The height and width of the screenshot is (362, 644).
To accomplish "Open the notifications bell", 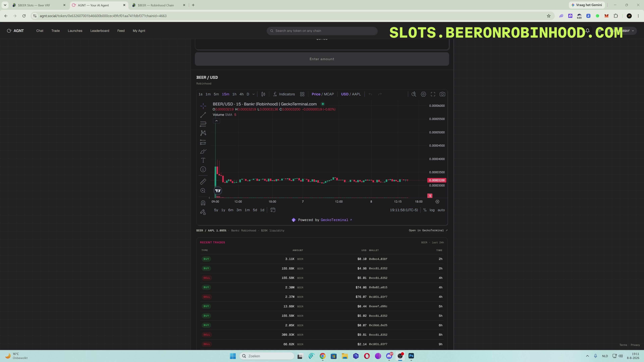I will 587,31.
